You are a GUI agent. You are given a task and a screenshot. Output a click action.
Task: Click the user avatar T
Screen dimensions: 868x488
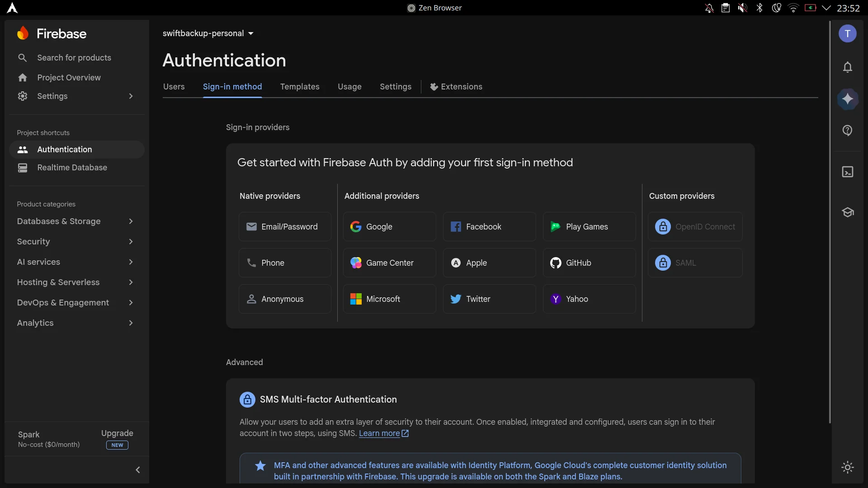point(848,33)
